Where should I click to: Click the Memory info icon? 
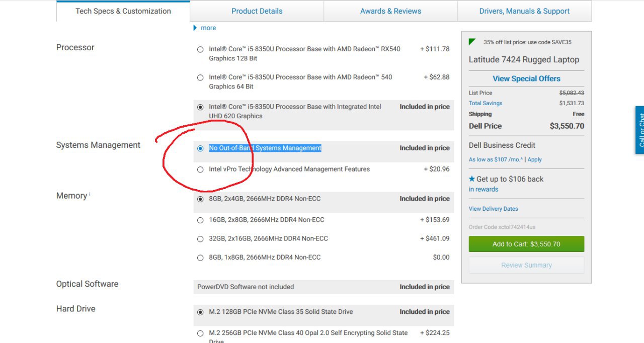(x=90, y=194)
